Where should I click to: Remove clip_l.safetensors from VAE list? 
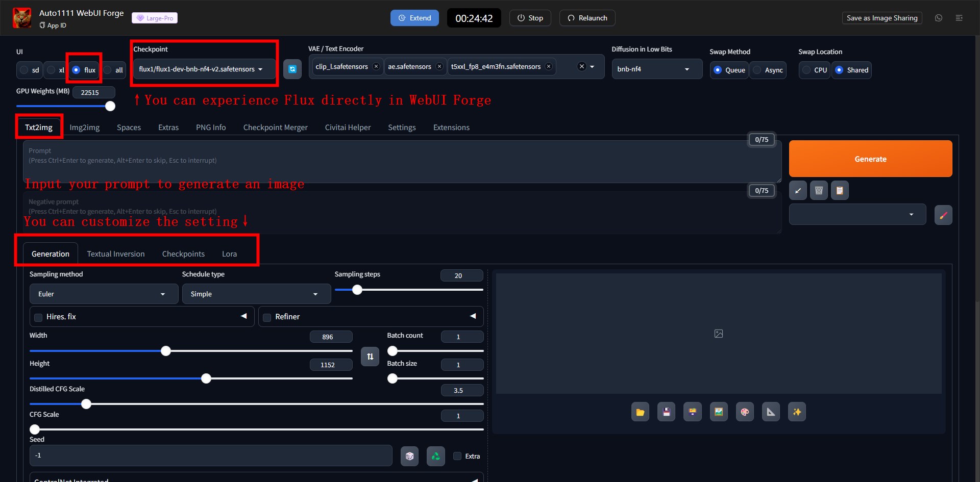(x=376, y=67)
